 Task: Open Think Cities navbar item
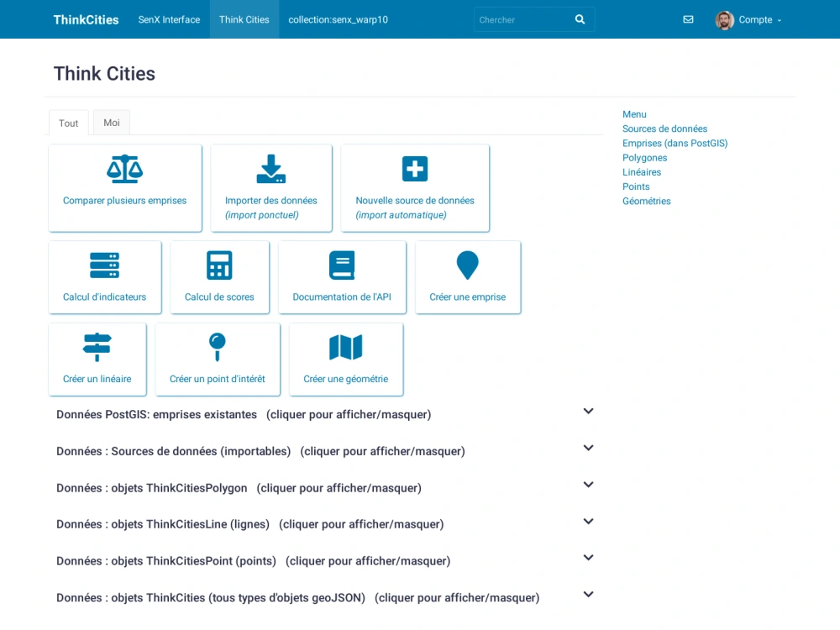tap(244, 19)
